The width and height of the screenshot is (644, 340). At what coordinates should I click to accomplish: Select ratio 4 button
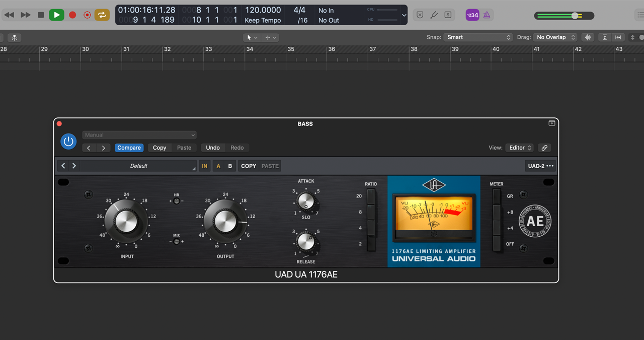tap(371, 228)
